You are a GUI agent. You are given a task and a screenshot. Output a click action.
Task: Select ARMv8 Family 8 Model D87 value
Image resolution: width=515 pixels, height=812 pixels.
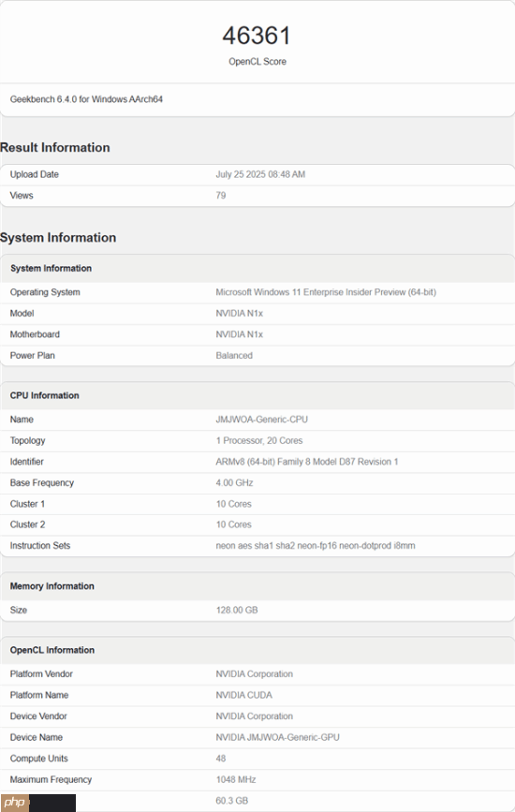307,462
